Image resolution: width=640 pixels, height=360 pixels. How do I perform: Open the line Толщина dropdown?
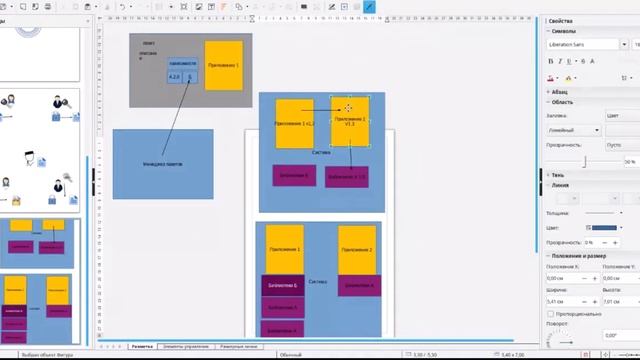(x=604, y=213)
